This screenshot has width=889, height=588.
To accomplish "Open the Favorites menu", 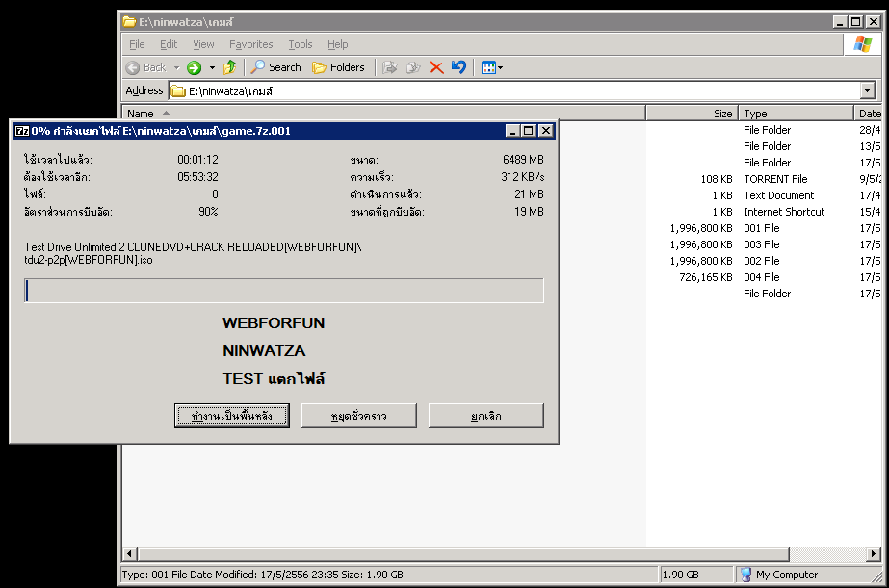I will pos(251,44).
